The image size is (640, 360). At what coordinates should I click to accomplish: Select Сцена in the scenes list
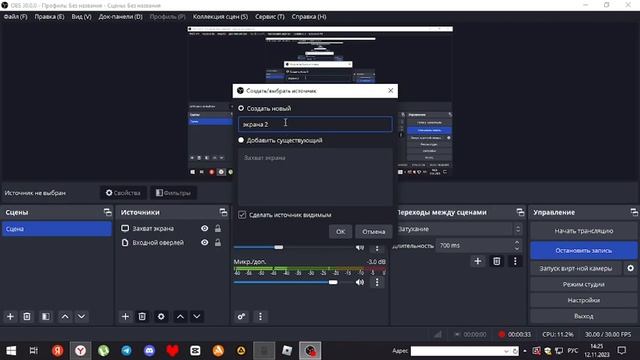click(57, 229)
